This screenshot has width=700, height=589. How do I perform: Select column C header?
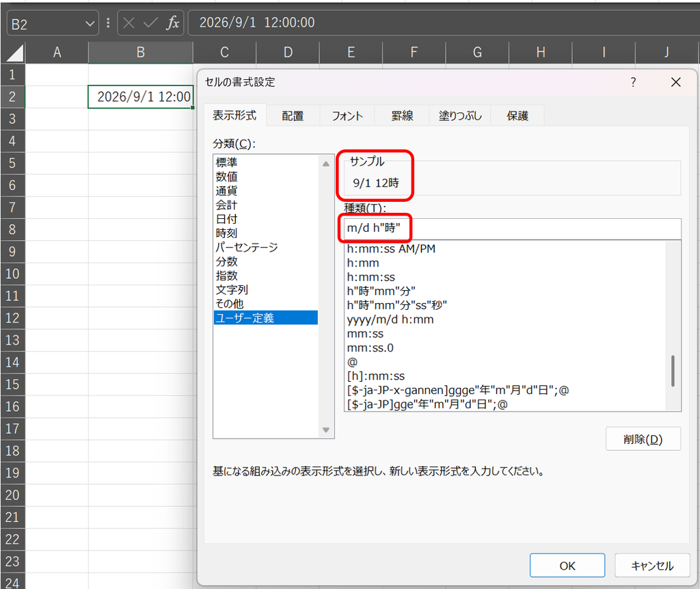click(x=224, y=53)
